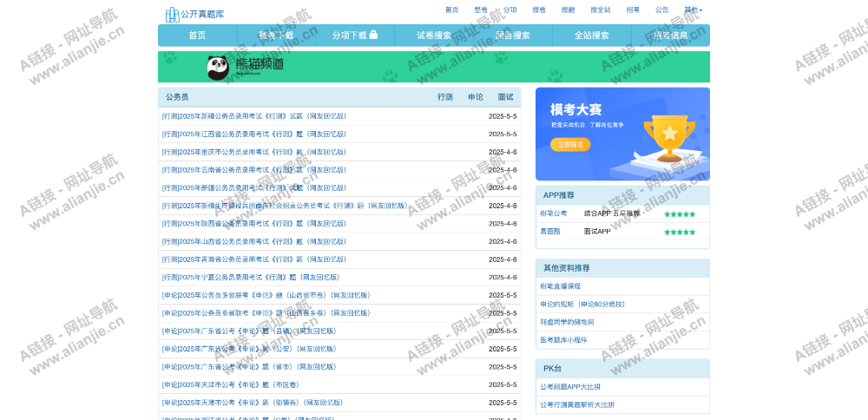This screenshot has width=868, height=420.
Task: Open the 2025年新疆 行测 试题 dated 2025-4-6
Action: [254, 187]
